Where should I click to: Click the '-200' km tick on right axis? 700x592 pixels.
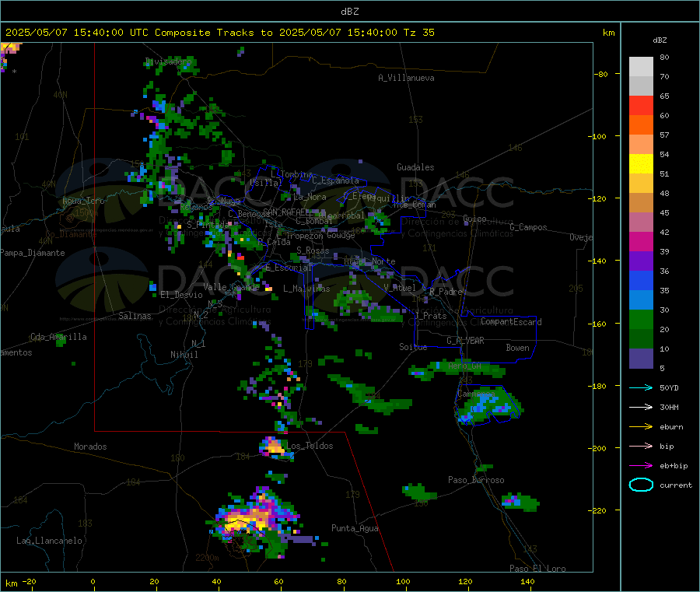coord(597,448)
